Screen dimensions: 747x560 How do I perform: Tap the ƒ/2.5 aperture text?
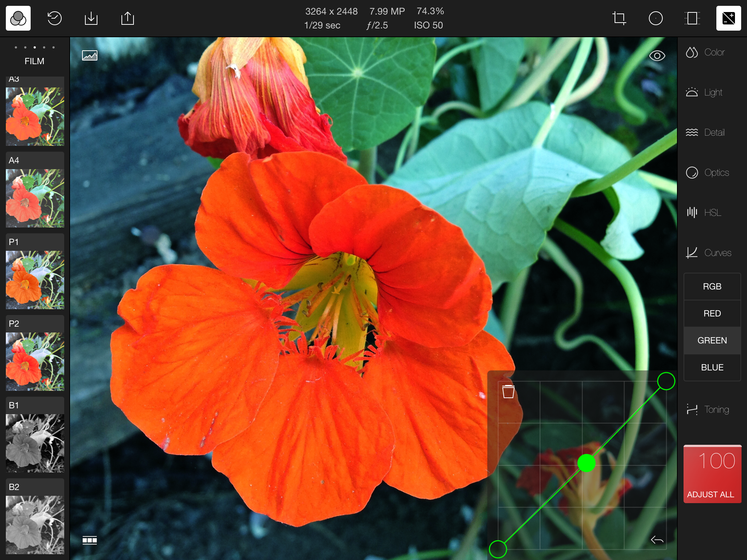click(x=377, y=25)
